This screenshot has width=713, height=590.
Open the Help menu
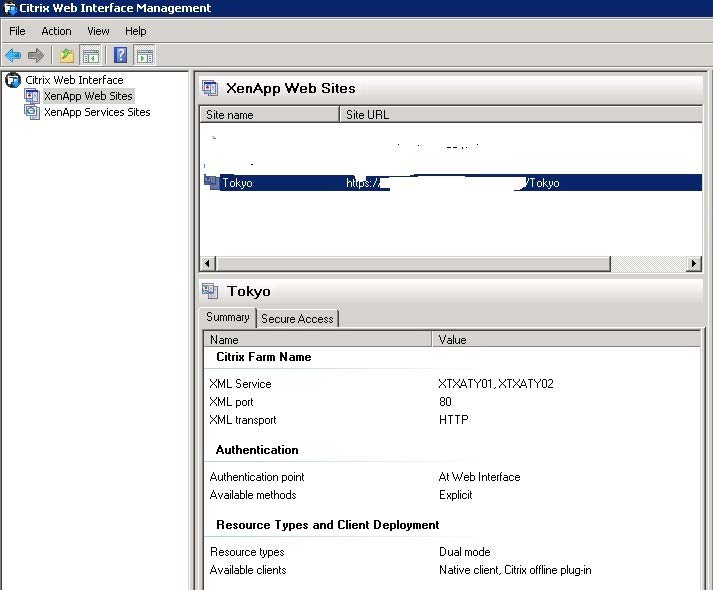click(136, 31)
